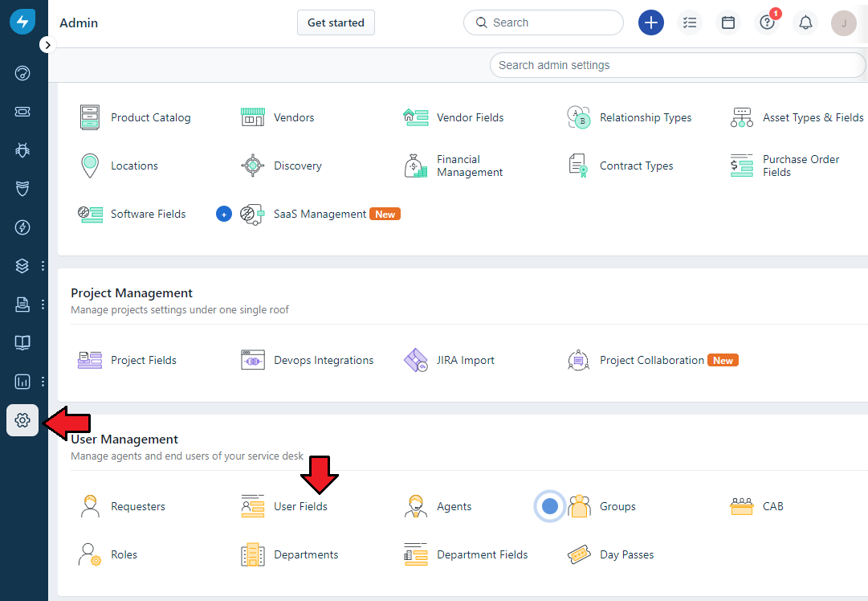This screenshot has width=868, height=601.
Task: Expand the Analytics sidebar three-dot submenu
Action: 43,382
